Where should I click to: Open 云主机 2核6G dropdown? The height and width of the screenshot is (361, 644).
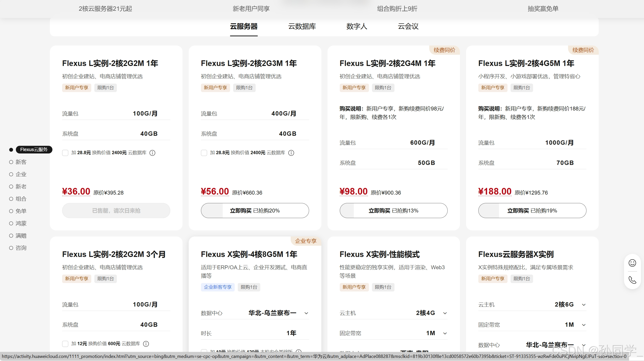[x=584, y=305]
